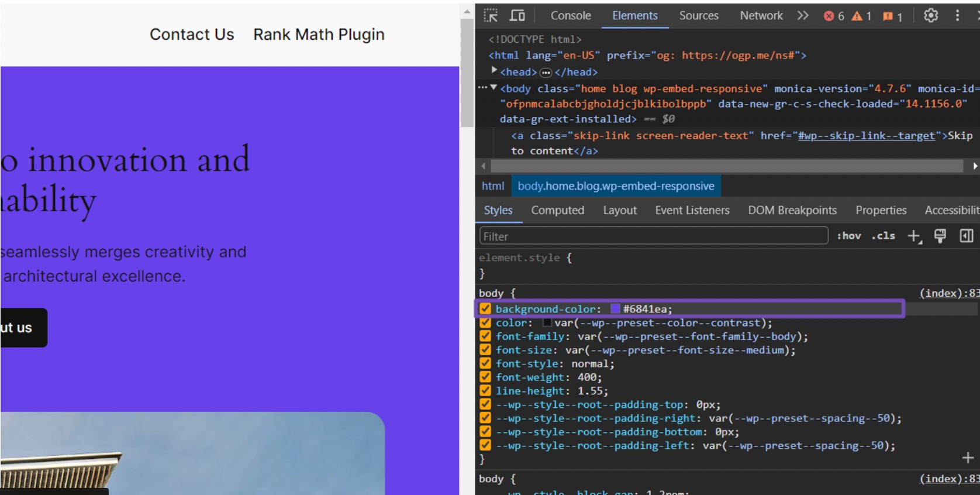
Task: Open the first (index):83 source link
Action: coord(950,293)
